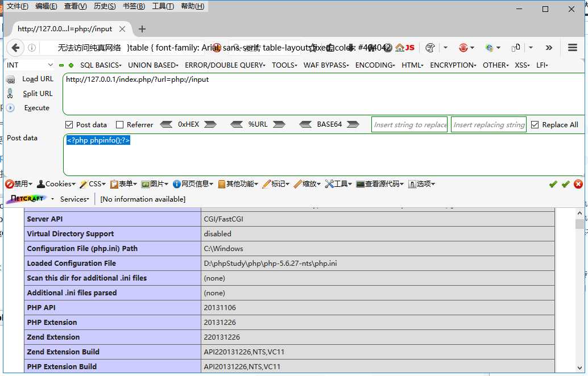
Task: Focus the Insert replacing string field
Action: pyautogui.click(x=488, y=125)
